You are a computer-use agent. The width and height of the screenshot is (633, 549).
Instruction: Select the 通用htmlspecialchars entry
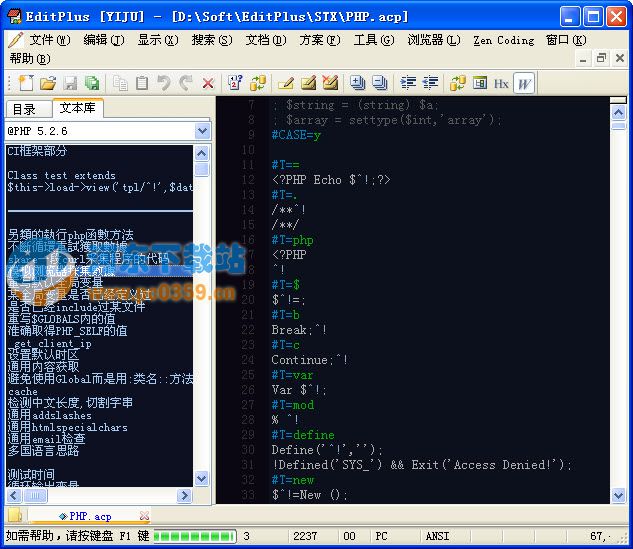click(67, 427)
